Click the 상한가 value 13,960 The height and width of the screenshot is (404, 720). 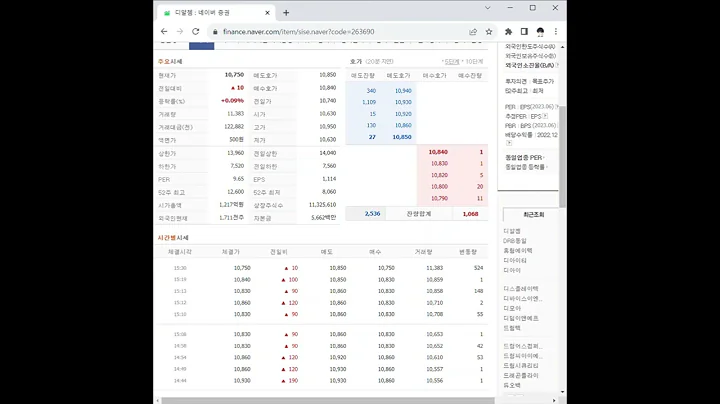236,153
